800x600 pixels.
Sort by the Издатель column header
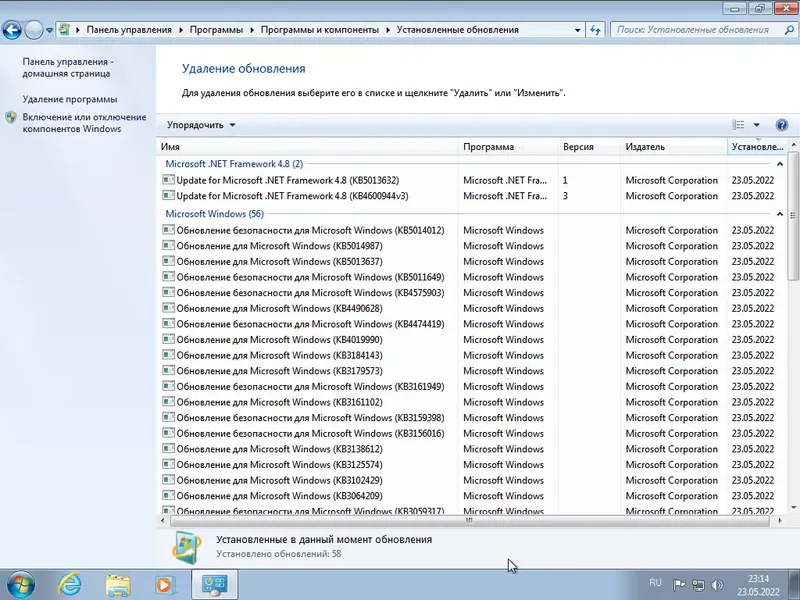[x=673, y=147]
